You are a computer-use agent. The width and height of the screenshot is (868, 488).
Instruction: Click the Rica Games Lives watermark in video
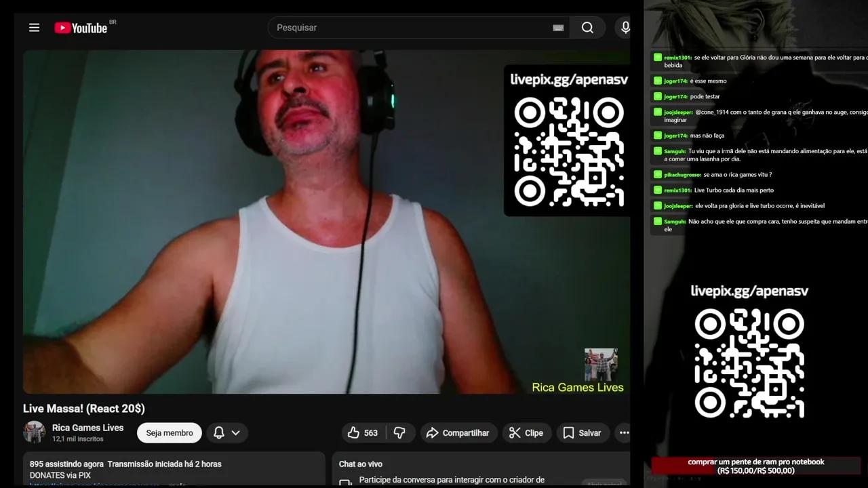pyautogui.click(x=578, y=388)
